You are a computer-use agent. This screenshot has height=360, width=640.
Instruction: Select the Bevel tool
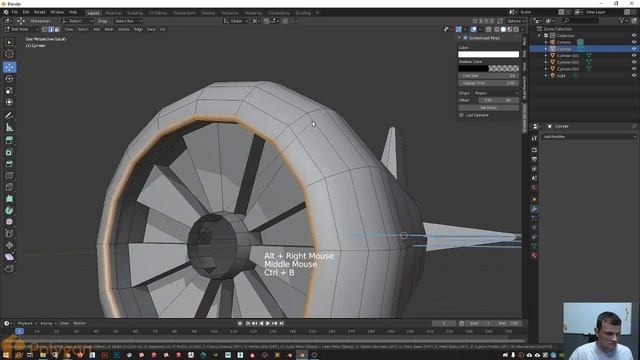click(x=9, y=164)
